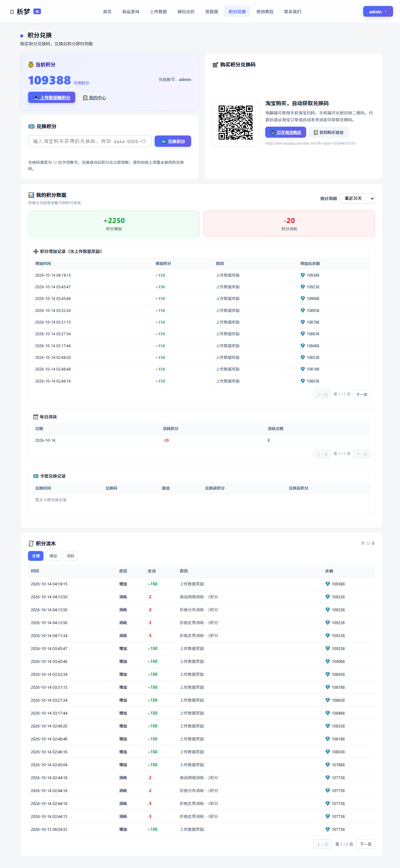Open the 上传数据 nav item
Screen dimensions: 400x868
pyautogui.click(x=158, y=11)
